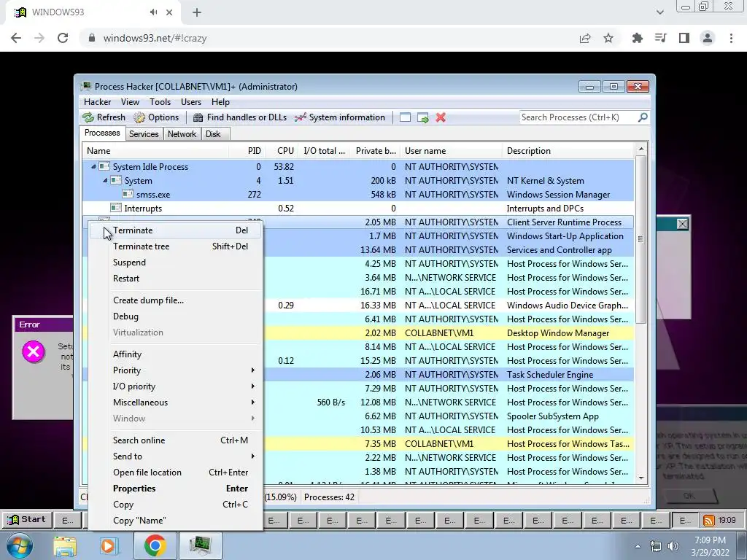Click Chrome icon on Windows taskbar

click(155, 545)
